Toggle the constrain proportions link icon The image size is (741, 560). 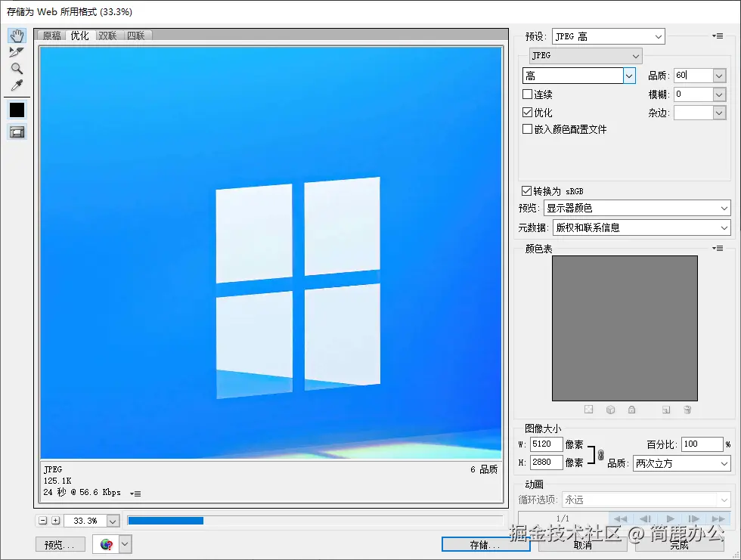600,455
